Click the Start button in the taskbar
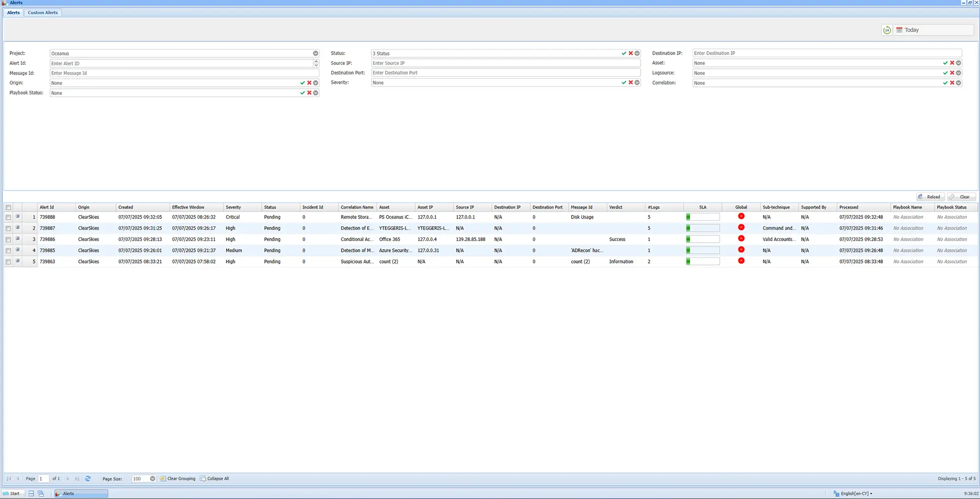980x499 pixels. pos(13,493)
